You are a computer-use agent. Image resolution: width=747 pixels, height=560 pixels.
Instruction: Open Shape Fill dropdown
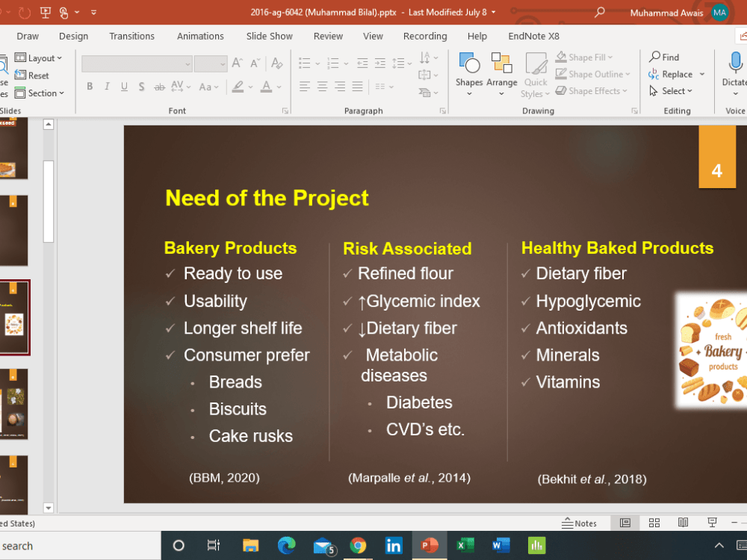pos(585,57)
